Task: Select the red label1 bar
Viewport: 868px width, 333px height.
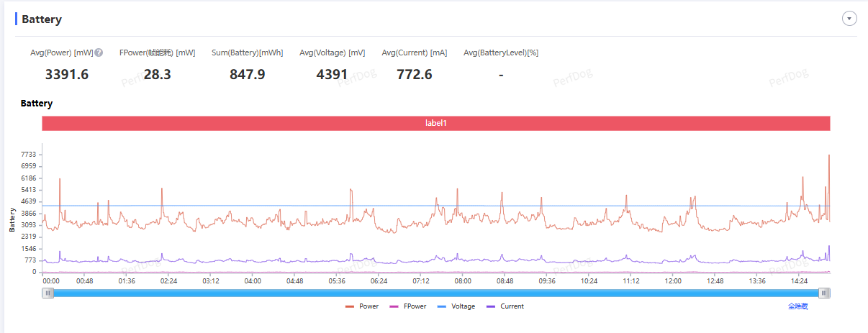Action: pyautogui.click(x=436, y=124)
